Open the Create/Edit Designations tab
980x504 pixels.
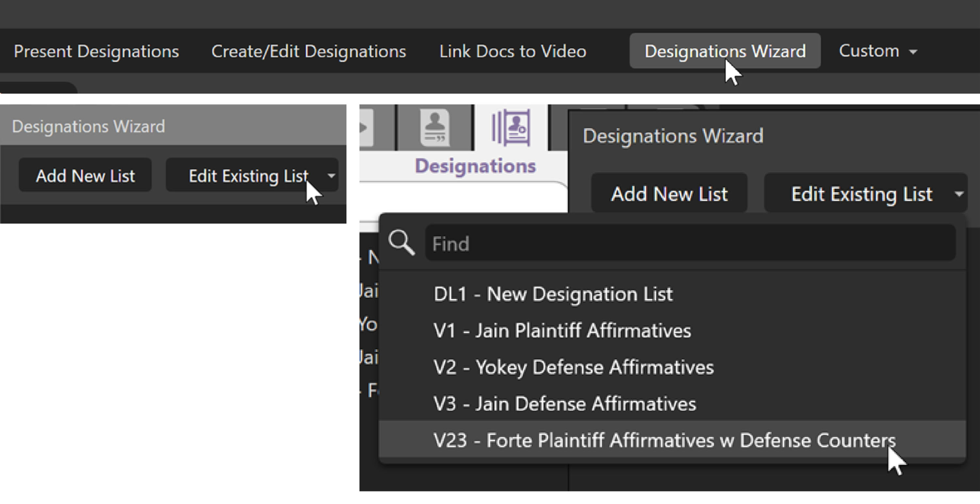[308, 51]
